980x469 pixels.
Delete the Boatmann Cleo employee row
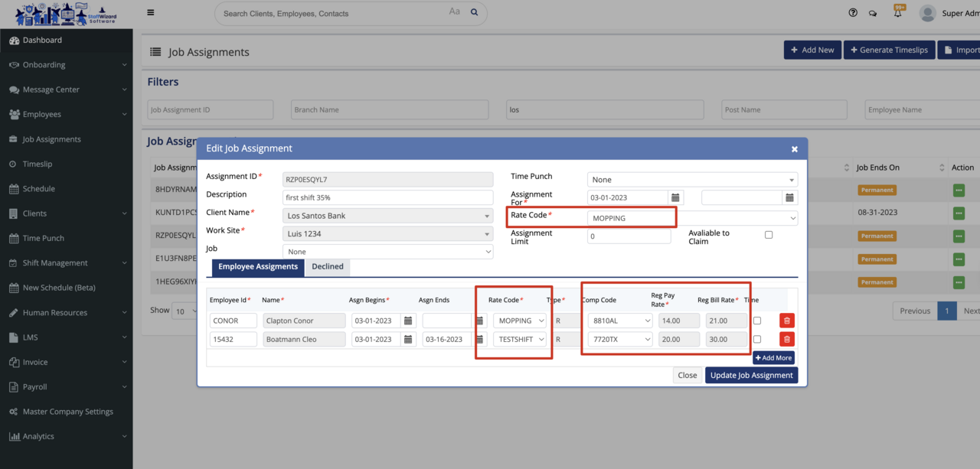(x=786, y=339)
